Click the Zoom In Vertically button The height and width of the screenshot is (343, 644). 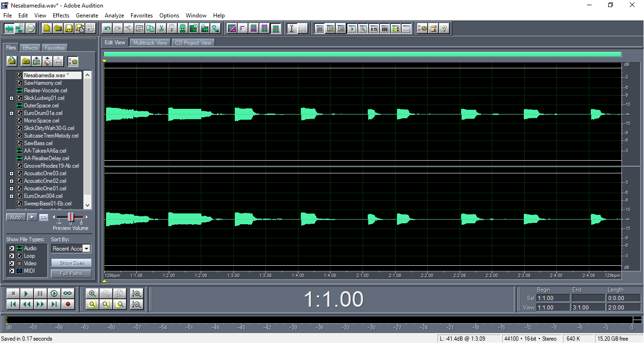coord(137,294)
